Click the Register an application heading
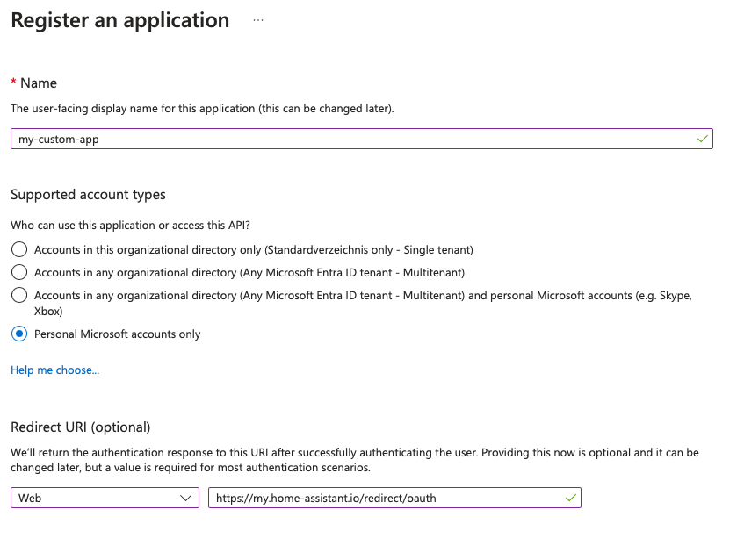This screenshot has height=560, width=737. (119, 19)
